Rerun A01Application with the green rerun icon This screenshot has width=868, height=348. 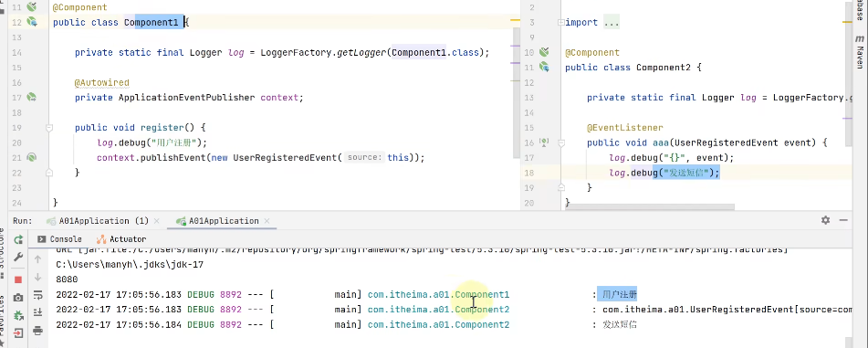[x=18, y=239]
